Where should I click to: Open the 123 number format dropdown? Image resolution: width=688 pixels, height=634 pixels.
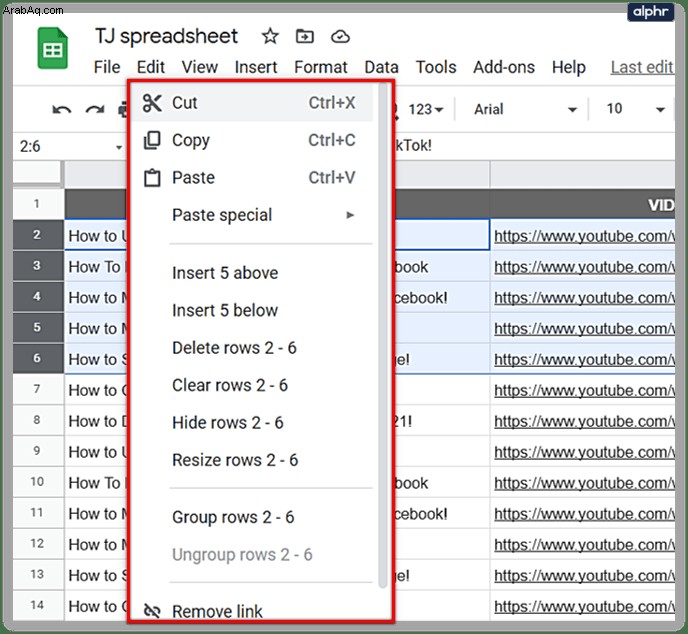(x=426, y=109)
